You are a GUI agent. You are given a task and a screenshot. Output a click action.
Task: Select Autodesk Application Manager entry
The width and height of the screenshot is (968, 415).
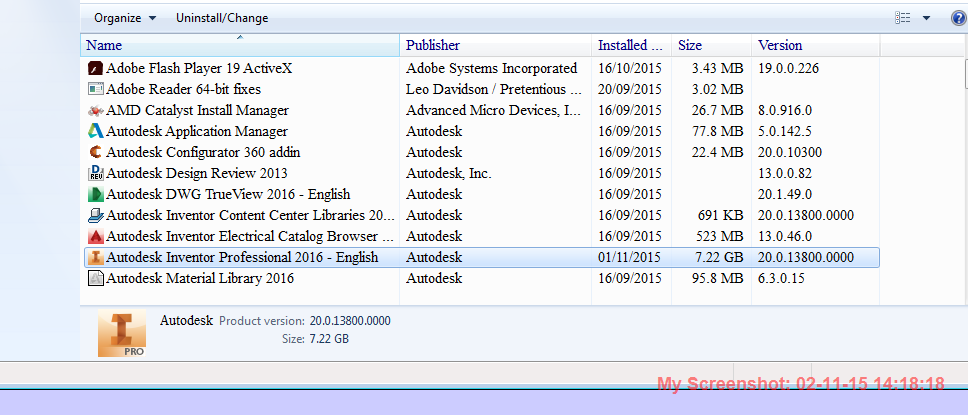pos(197,132)
